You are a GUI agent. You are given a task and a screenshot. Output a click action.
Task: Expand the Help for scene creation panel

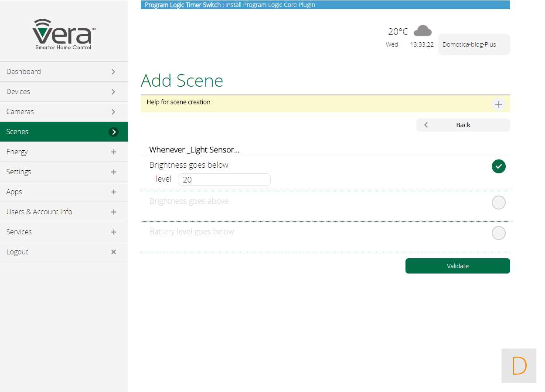[x=498, y=105]
